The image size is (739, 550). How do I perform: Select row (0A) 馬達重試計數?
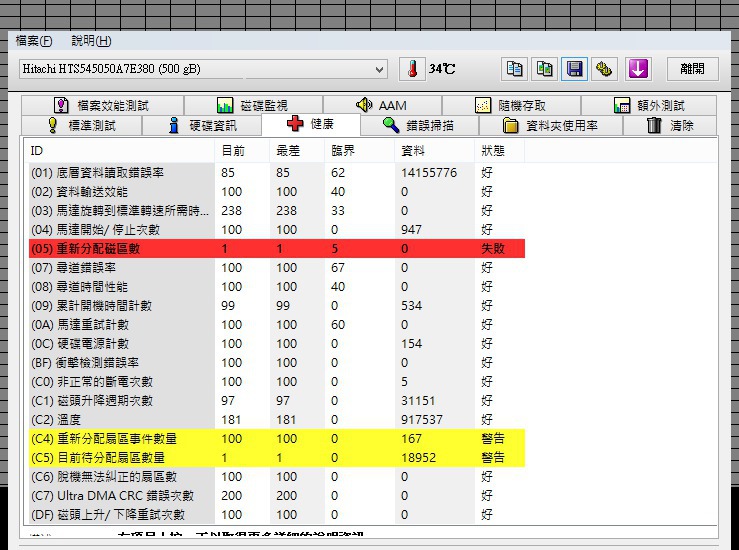[x=277, y=325]
